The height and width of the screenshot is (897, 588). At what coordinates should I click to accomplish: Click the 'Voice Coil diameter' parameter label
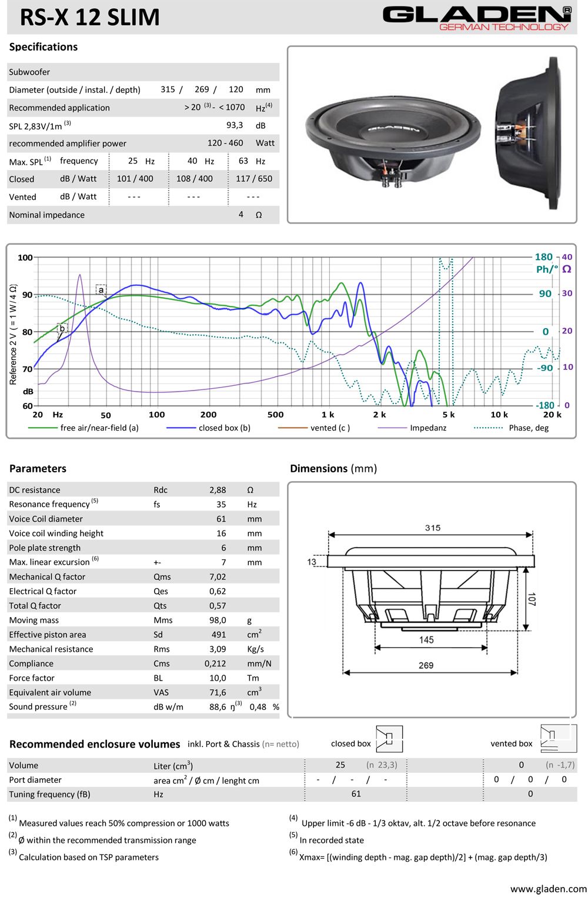click(x=46, y=519)
